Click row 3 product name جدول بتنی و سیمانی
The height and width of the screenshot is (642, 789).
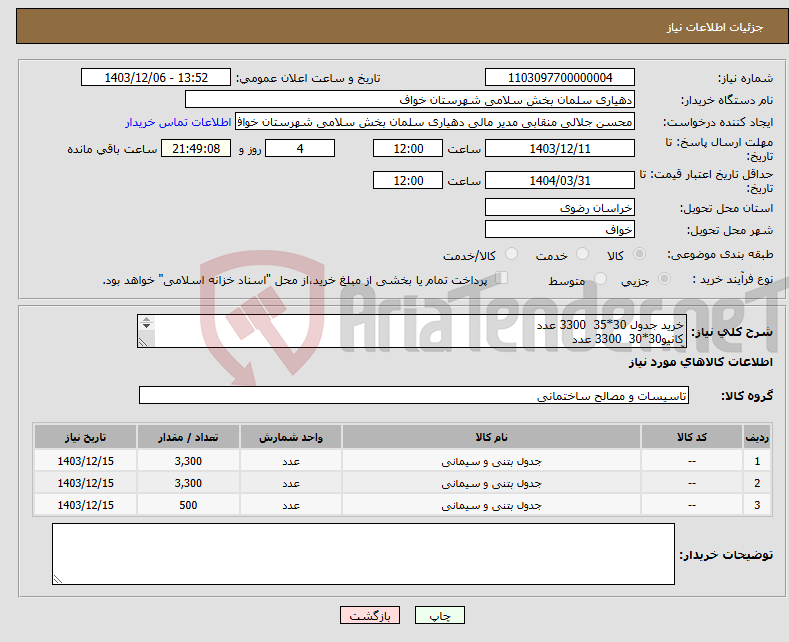pos(491,505)
